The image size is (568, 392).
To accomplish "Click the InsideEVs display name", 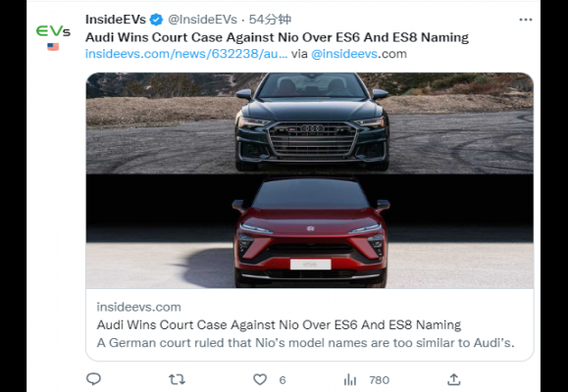I will tap(116, 20).
